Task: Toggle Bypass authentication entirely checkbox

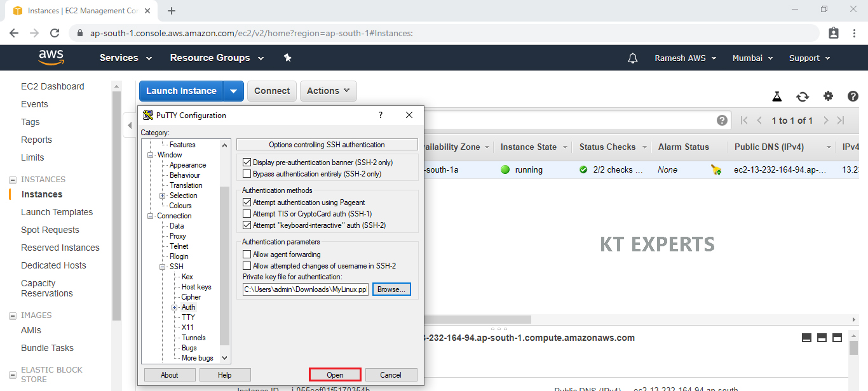Action: [247, 173]
